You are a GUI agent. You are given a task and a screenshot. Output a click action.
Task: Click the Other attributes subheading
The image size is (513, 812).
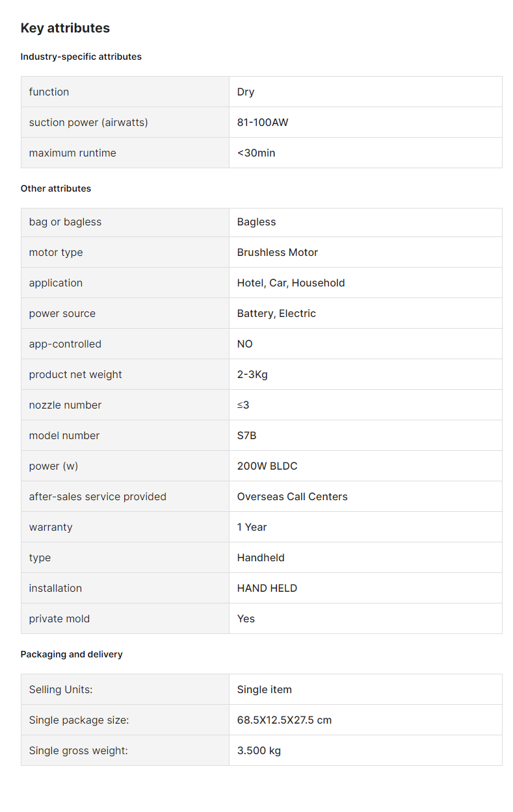pyautogui.click(x=56, y=188)
